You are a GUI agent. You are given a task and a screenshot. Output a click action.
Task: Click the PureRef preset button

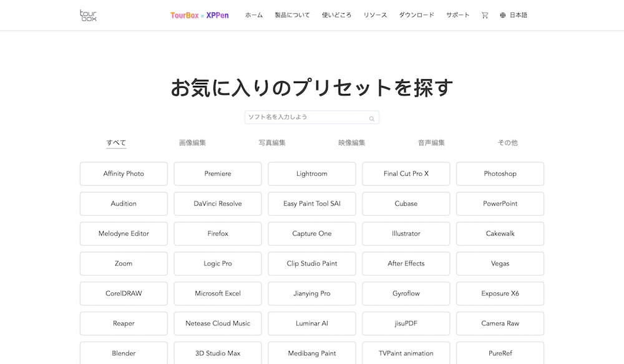click(500, 353)
